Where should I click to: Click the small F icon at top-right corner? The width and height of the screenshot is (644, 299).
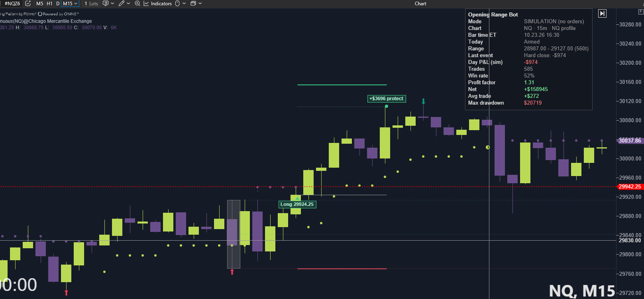(x=640, y=12)
